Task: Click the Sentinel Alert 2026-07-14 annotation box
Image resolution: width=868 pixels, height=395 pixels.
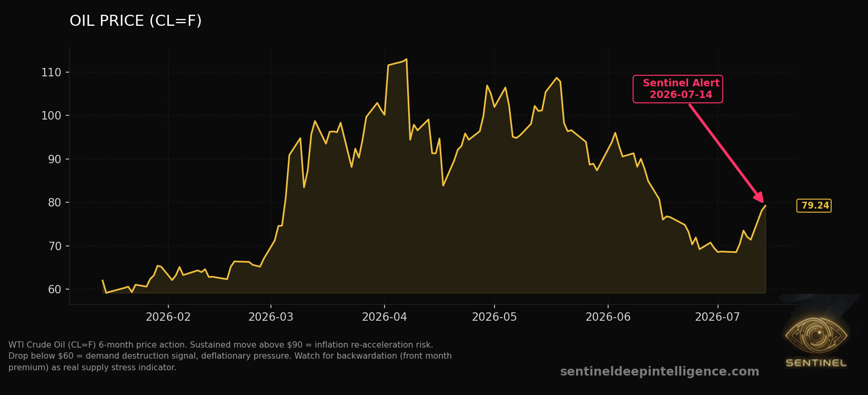Action: [x=678, y=89]
